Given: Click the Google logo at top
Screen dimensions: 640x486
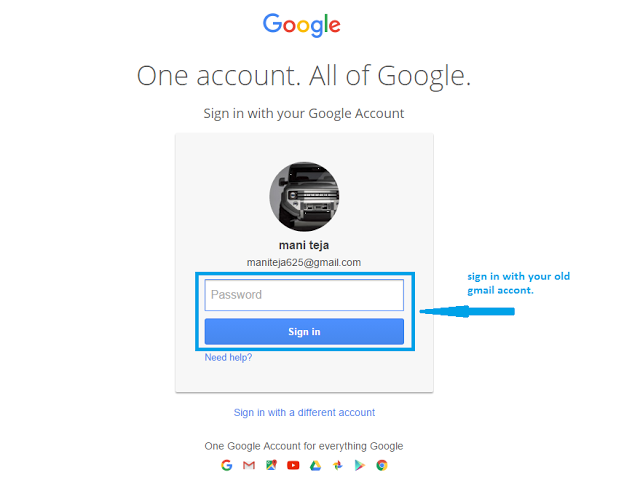Looking at the screenshot, I should tap(302, 25).
